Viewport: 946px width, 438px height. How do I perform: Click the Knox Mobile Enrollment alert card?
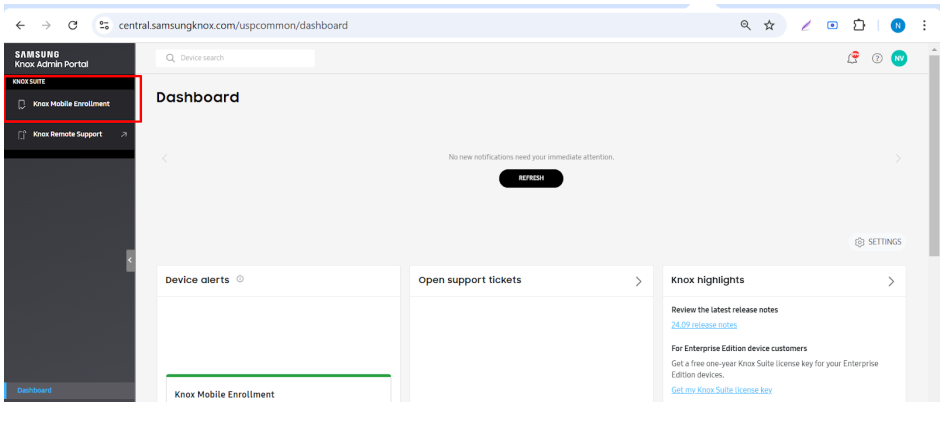pos(279,388)
